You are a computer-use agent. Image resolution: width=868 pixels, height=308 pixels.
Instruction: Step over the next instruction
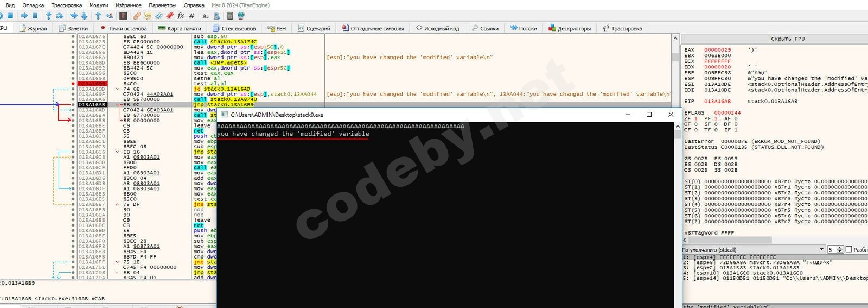pos(60,16)
